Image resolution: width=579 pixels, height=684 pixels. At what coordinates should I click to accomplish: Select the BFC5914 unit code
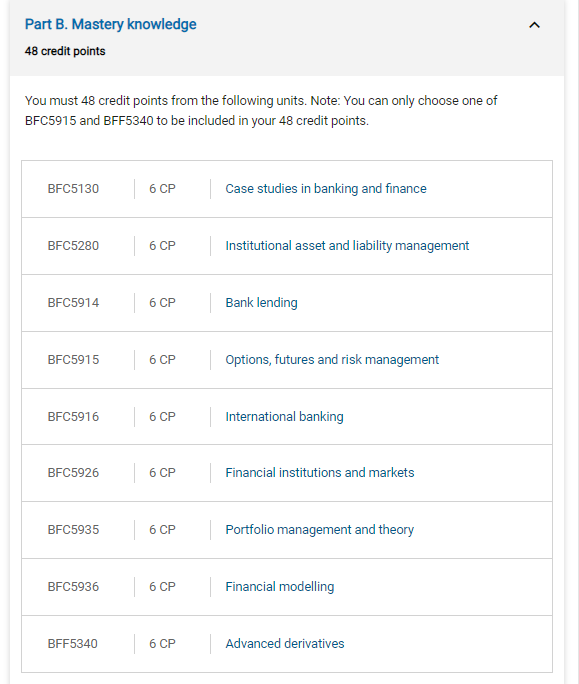point(73,302)
